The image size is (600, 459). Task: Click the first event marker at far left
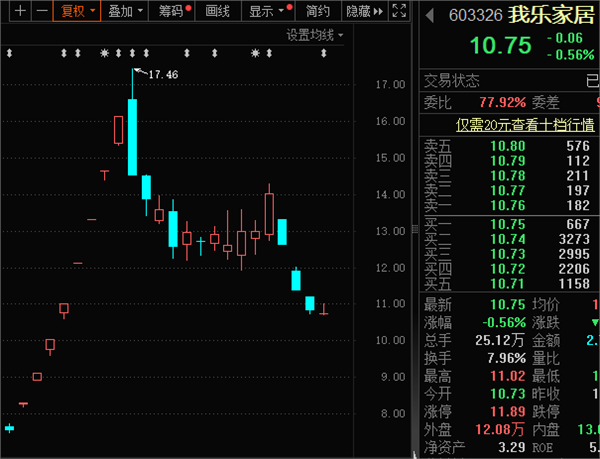(x=10, y=53)
